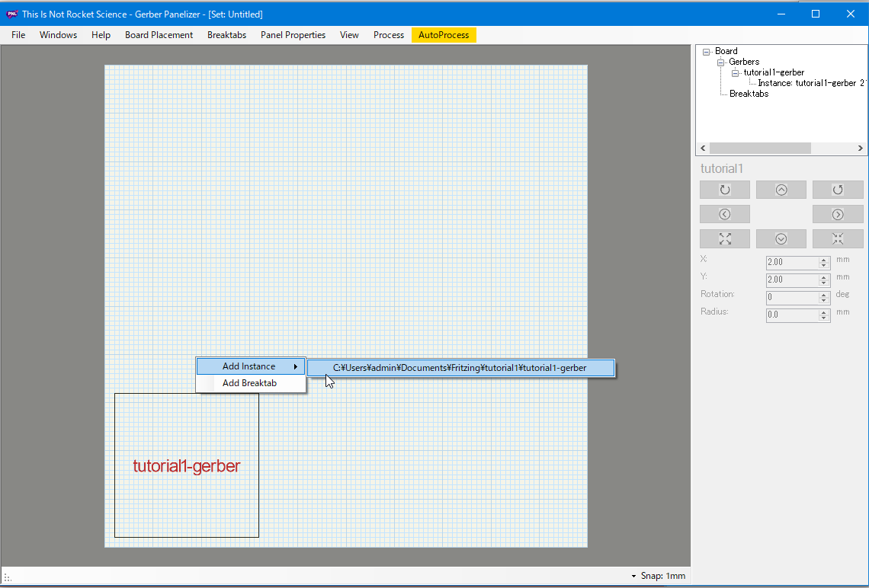Open the File menu
This screenshot has width=869, height=588.
[x=18, y=35]
